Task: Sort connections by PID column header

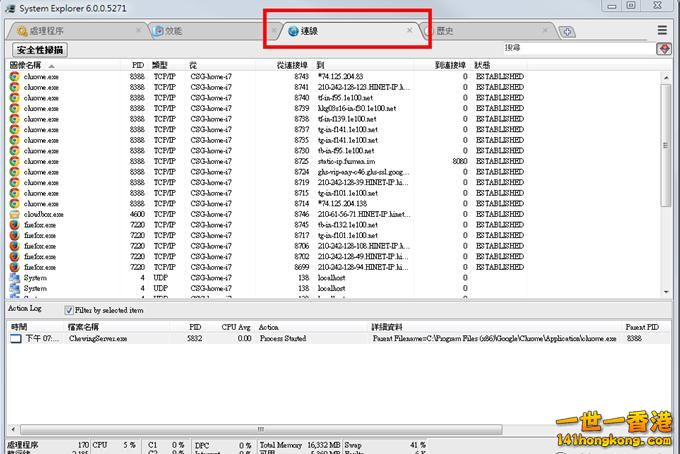Action: [138, 65]
